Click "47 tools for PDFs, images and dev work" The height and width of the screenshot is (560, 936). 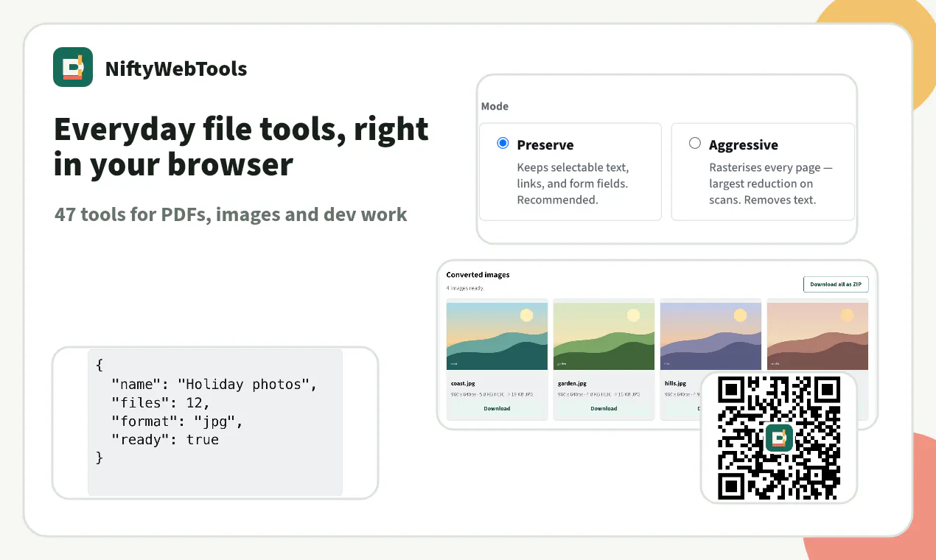pos(231,214)
